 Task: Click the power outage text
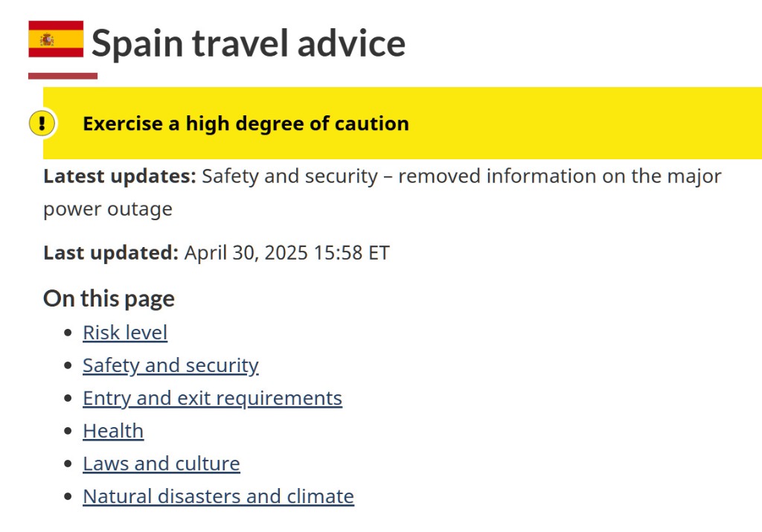point(108,209)
